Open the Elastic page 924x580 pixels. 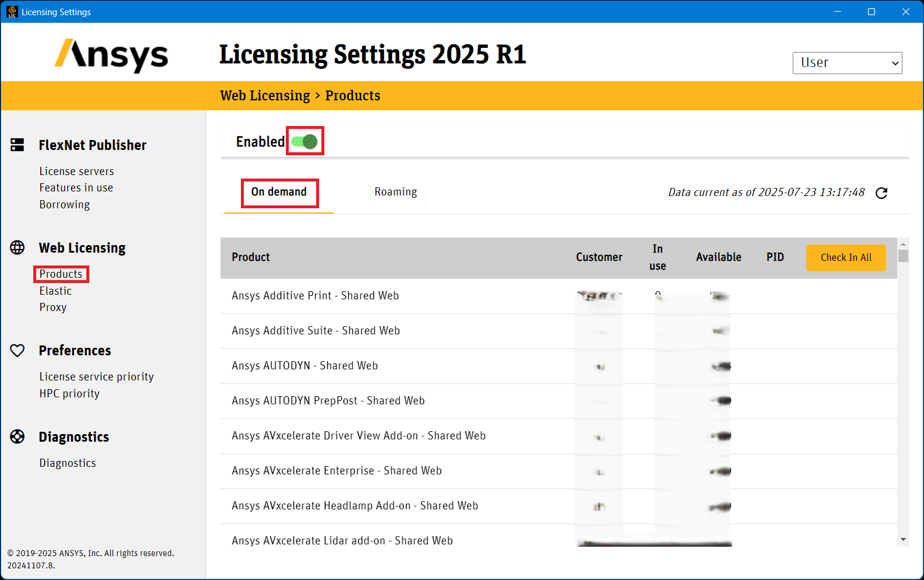click(55, 291)
